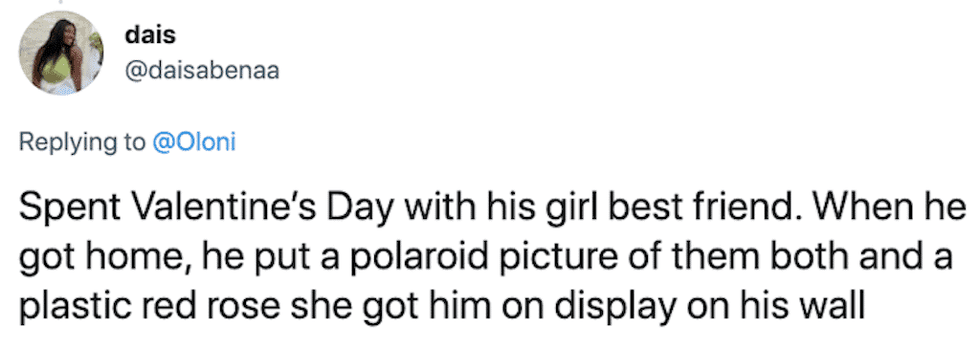980x348 pixels.
Task: Open the @daisabenaa handle
Action: tap(203, 72)
